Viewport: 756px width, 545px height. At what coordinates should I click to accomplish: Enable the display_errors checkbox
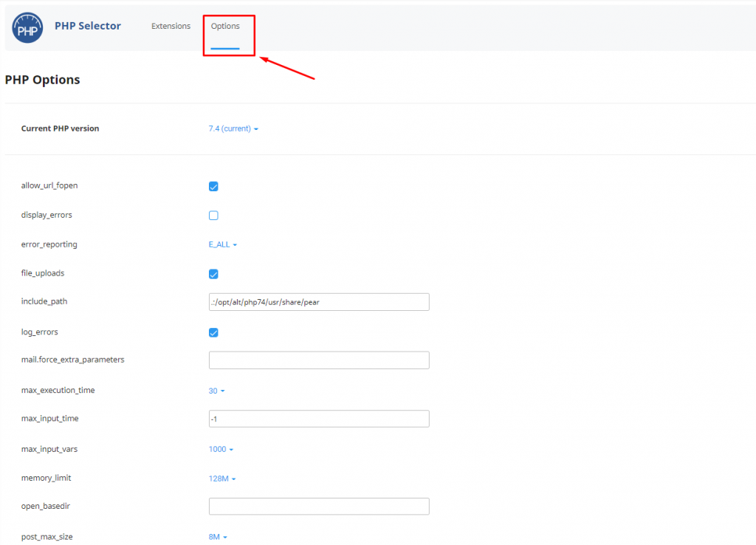[x=213, y=215]
